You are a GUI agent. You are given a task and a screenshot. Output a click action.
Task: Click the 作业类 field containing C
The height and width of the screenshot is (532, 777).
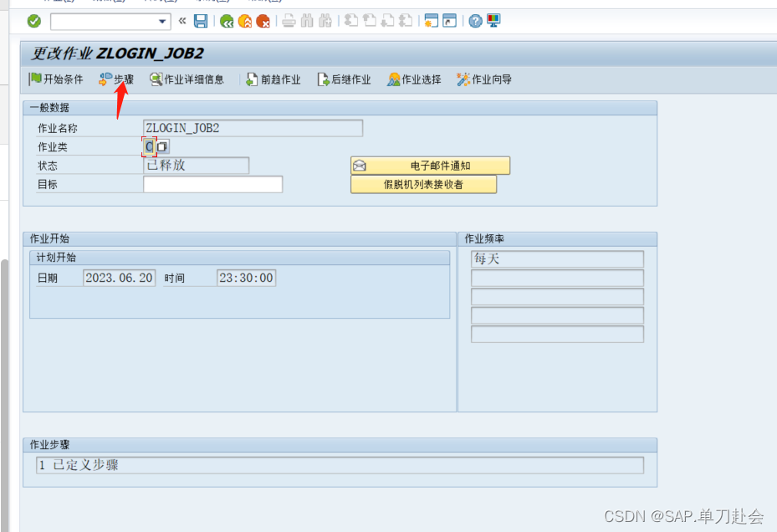click(x=149, y=146)
